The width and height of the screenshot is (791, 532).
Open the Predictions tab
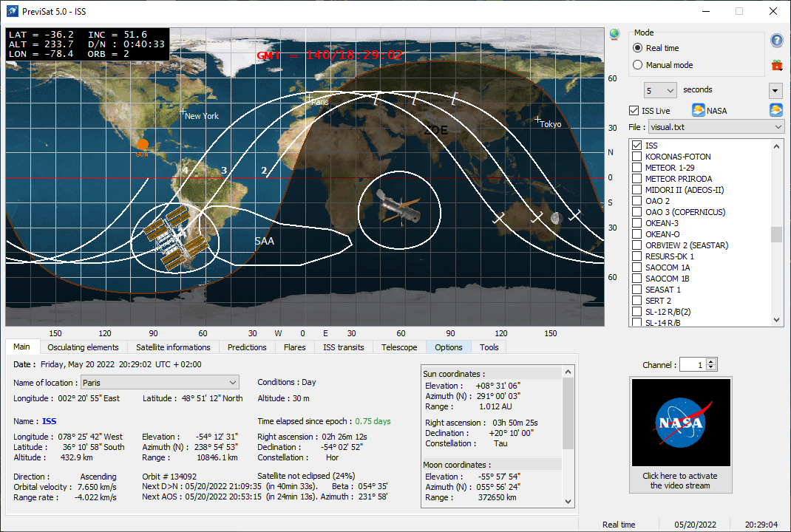coord(247,347)
